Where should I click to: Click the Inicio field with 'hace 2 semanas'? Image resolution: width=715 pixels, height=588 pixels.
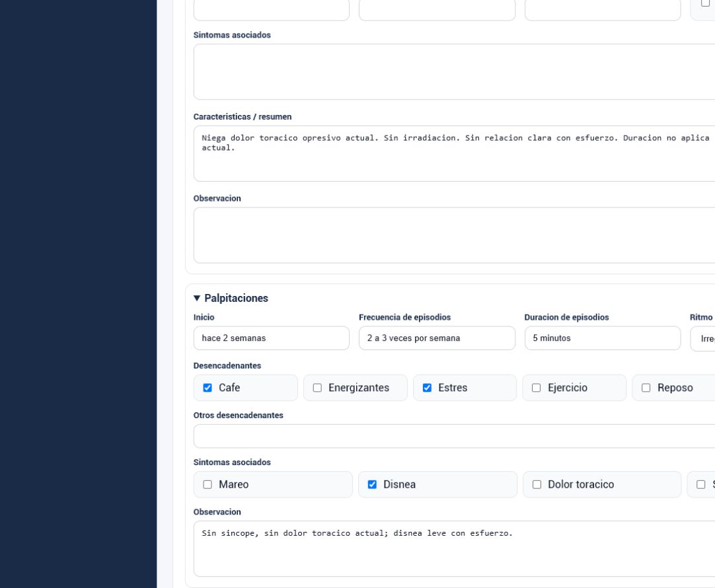272,338
